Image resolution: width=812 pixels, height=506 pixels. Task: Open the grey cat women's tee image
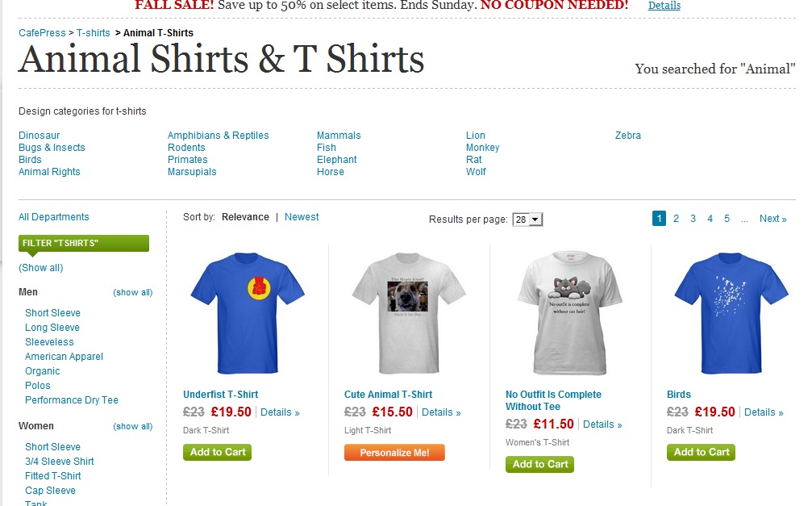569,313
